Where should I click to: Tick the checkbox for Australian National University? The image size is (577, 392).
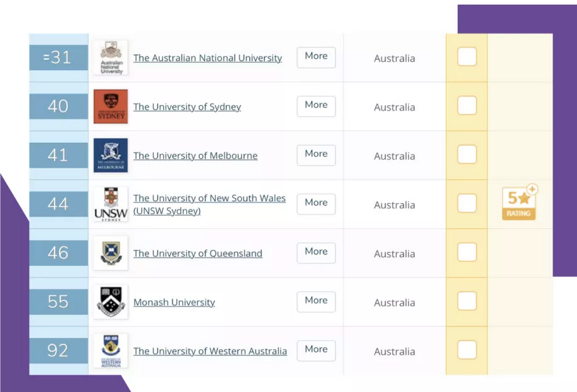click(467, 57)
